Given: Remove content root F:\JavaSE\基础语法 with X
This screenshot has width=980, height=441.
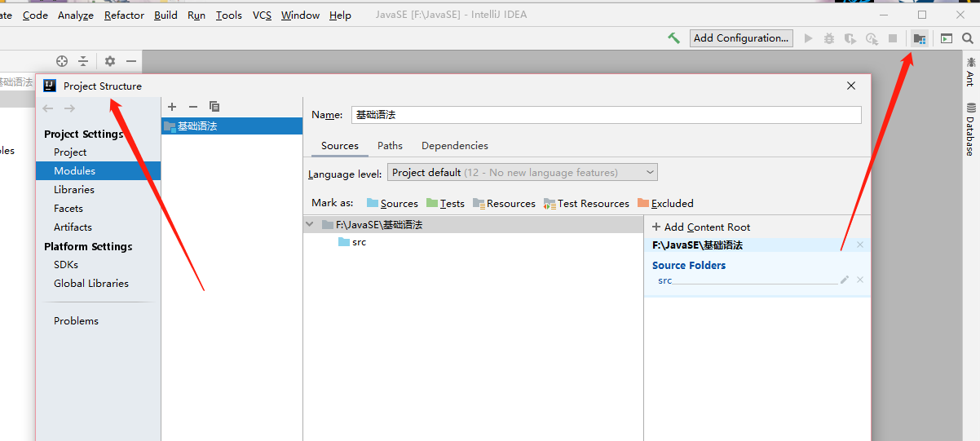Looking at the screenshot, I should point(860,245).
